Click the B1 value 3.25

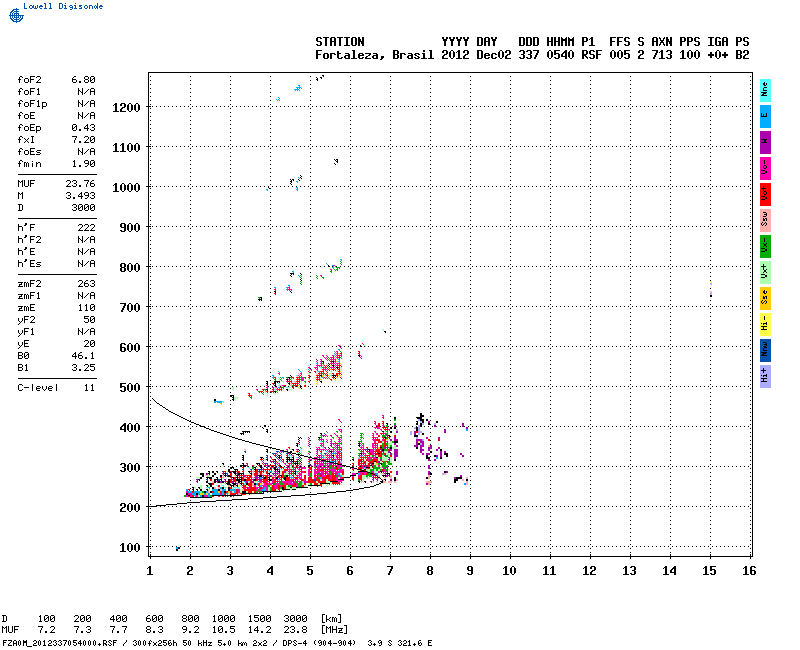click(83, 368)
